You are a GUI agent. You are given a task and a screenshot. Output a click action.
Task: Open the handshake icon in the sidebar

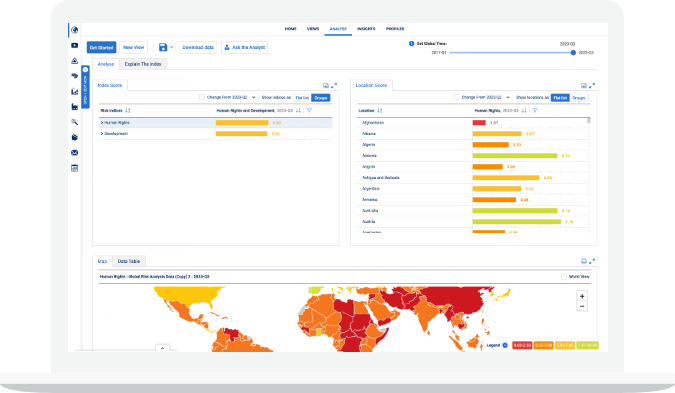pyautogui.click(x=74, y=76)
